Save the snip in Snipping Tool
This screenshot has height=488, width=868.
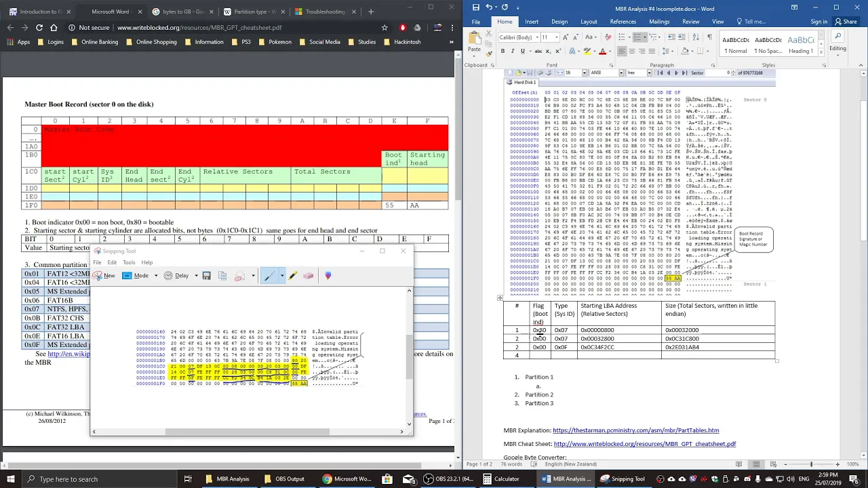206,276
